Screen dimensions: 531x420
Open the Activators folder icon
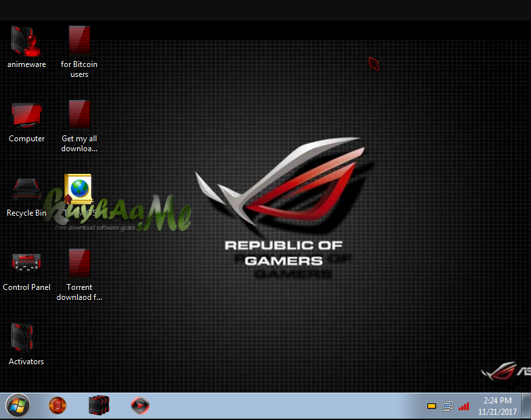pos(23,338)
